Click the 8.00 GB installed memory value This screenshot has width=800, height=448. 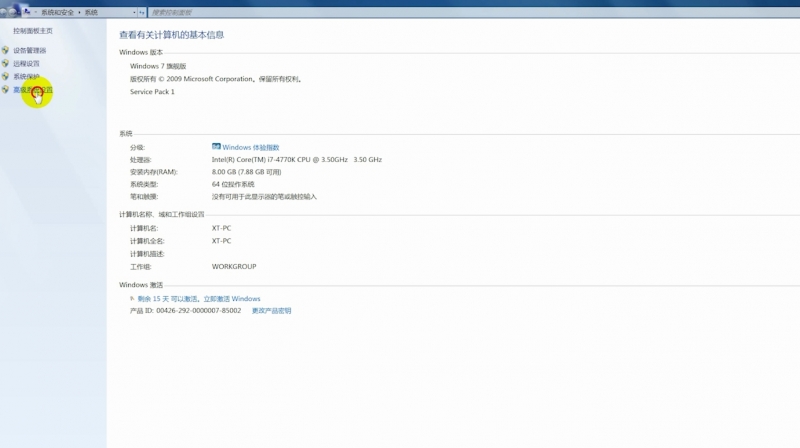click(246, 172)
